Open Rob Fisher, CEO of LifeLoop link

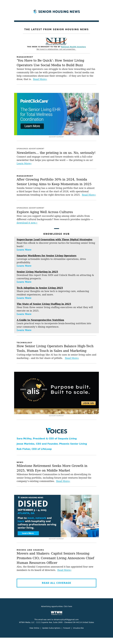coord(34,449)
